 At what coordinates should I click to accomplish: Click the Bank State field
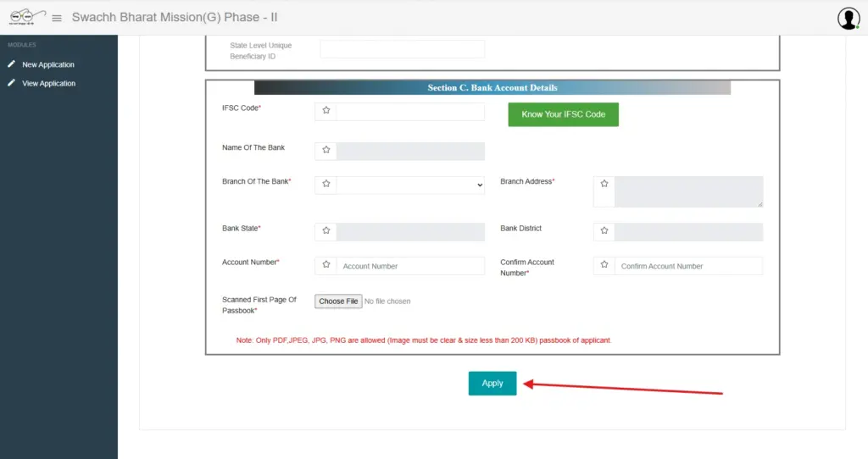point(410,232)
